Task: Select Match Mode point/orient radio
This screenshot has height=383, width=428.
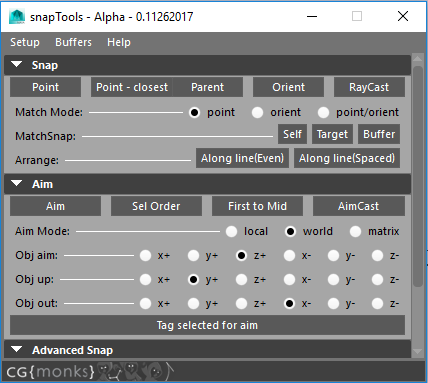Action: [323, 113]
